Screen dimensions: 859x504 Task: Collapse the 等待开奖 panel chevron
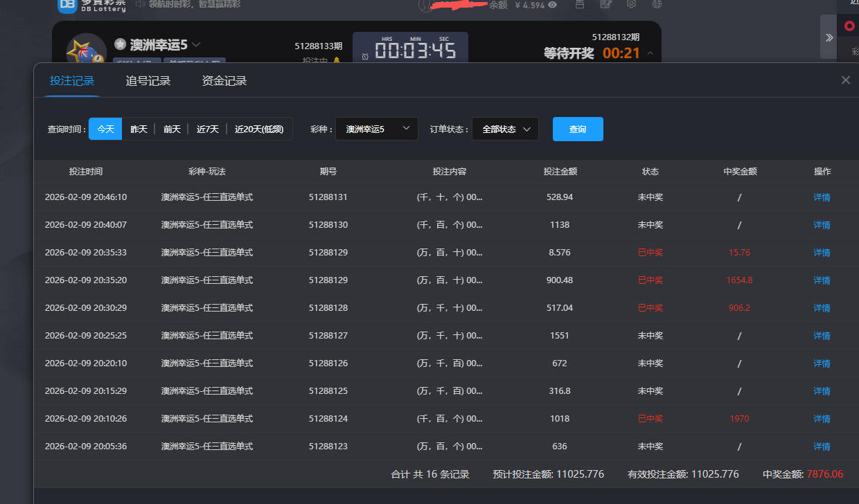pyautogui.click(x=650, y=53)
